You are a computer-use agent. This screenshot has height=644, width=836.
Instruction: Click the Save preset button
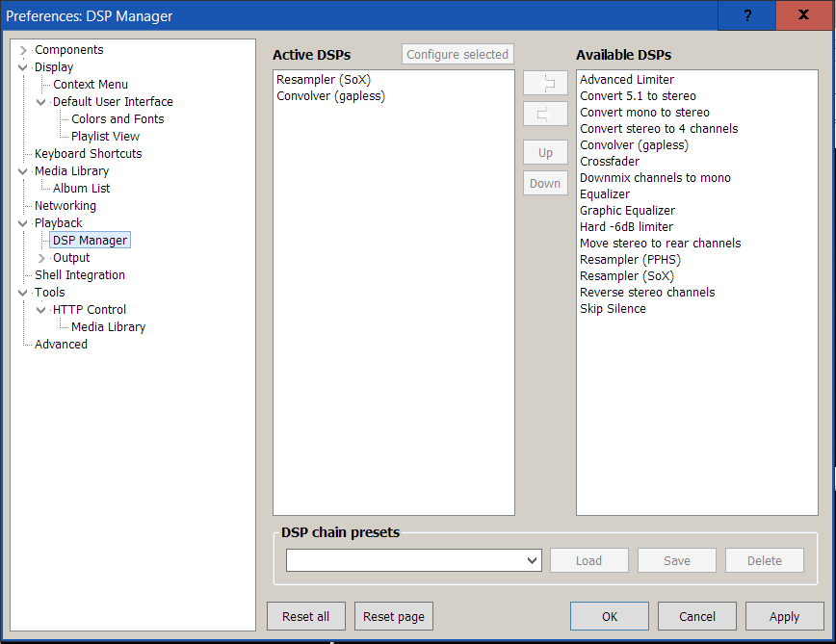pyautogui.click(x=676, y=560)
